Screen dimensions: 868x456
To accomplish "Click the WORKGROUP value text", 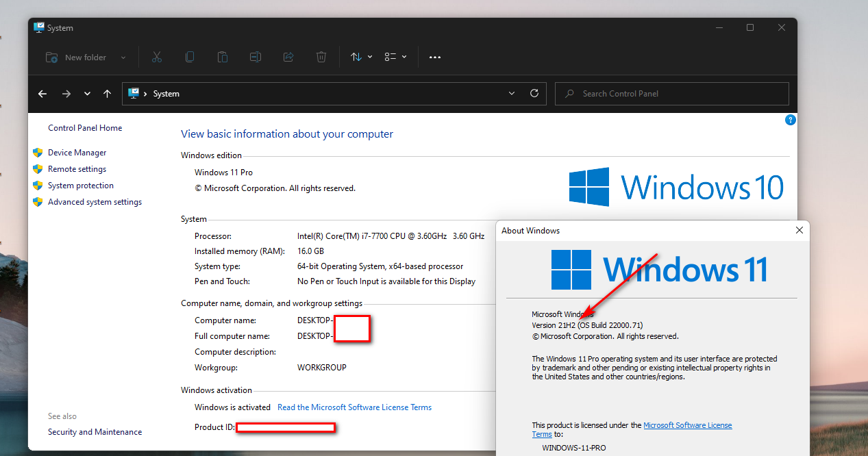I will coord(322,368).
